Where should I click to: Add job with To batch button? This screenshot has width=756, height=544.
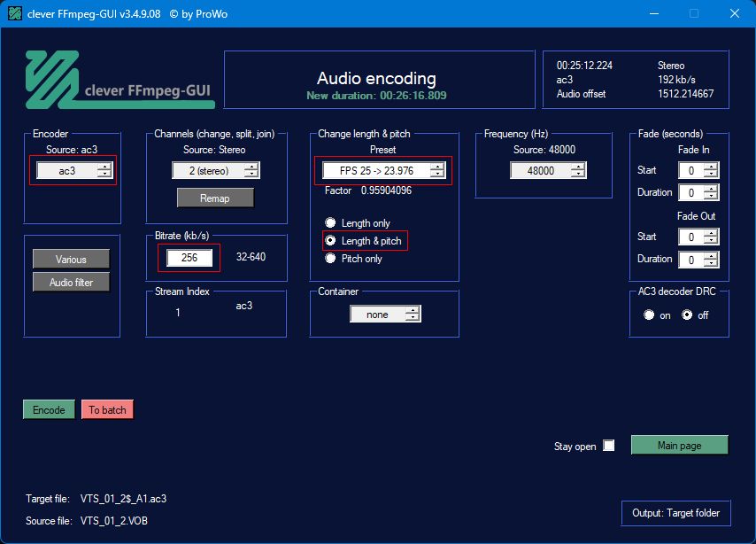pyautogui.click(x=107, y=410)
